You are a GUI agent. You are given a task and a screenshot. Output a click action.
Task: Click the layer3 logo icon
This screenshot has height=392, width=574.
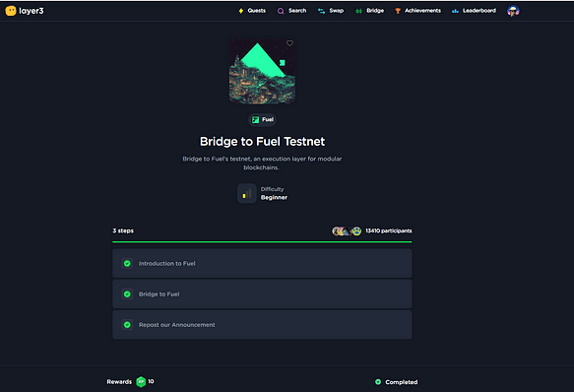[11, 11]
